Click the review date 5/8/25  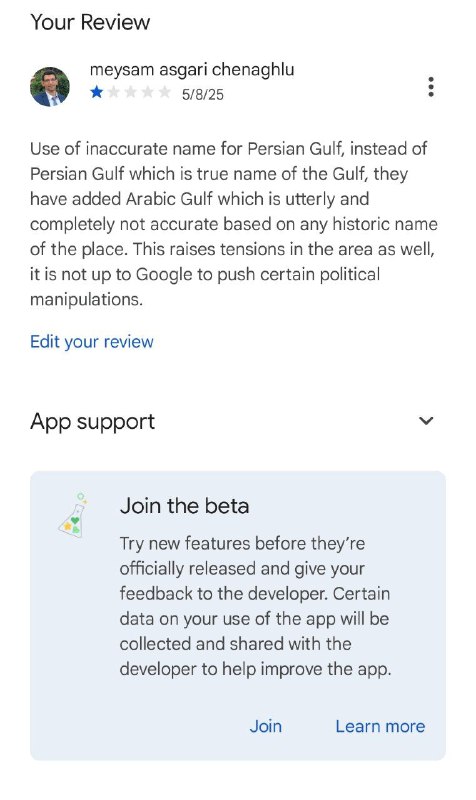203,94
